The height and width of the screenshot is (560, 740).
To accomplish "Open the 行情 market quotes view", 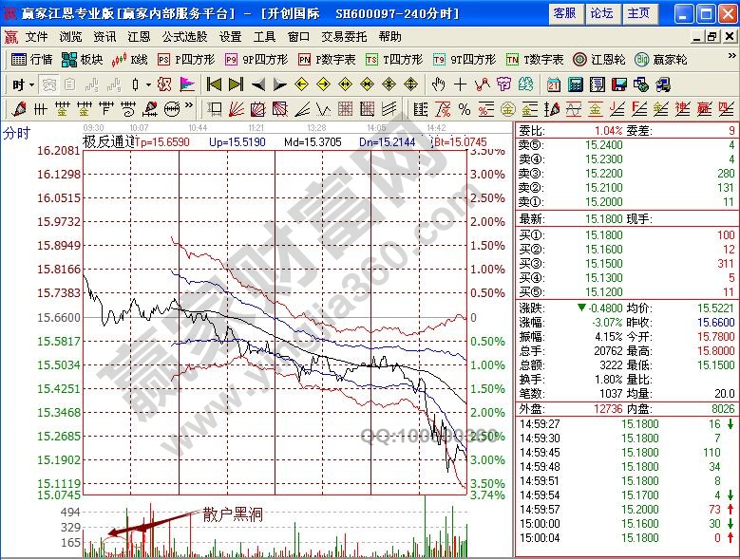I will tap(32, 59).
